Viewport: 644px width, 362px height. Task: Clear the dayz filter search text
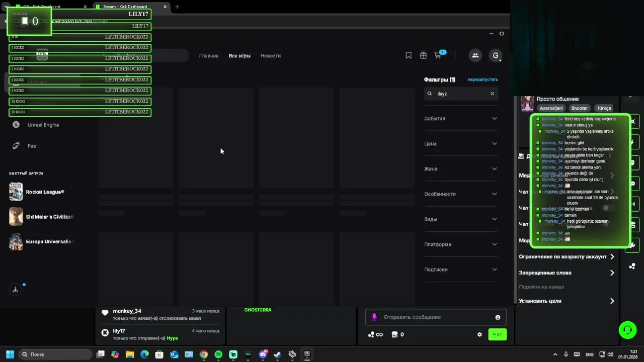point(492,94)
